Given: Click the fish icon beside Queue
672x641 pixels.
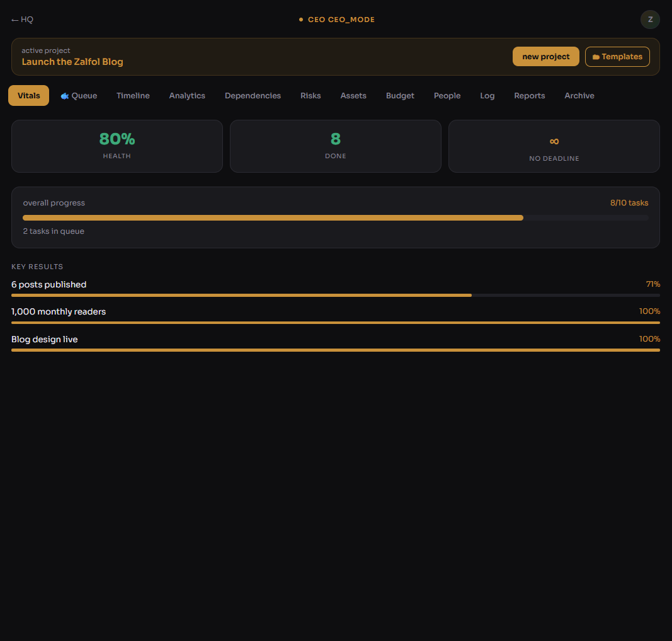Looking at the screenshot, I should tap(64, 96).
